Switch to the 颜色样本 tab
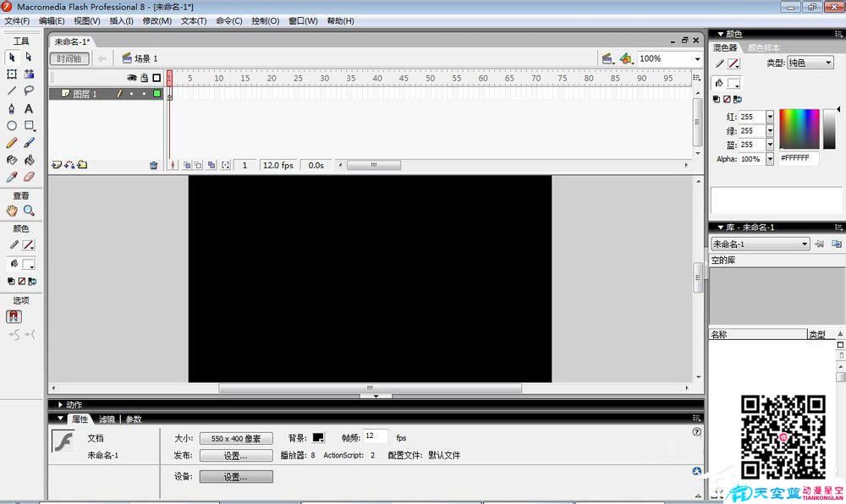The image size is (846, 504). tap(763, 48)
